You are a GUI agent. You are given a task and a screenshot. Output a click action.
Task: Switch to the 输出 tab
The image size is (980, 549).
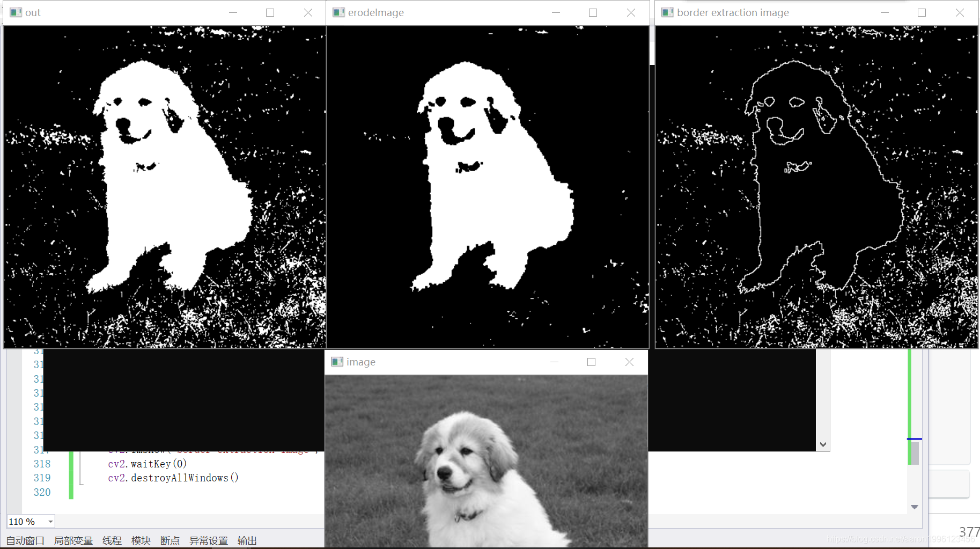click(x=247, y=540)
